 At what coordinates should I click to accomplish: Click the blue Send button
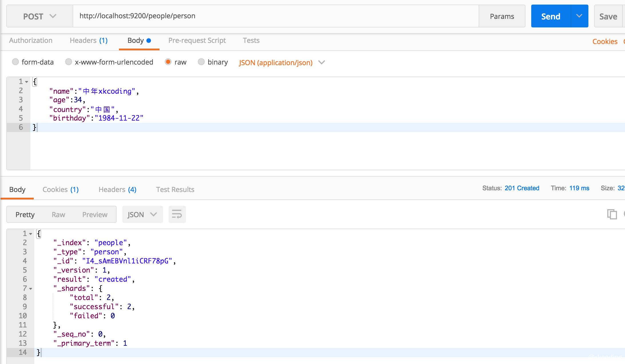[551, 16]
